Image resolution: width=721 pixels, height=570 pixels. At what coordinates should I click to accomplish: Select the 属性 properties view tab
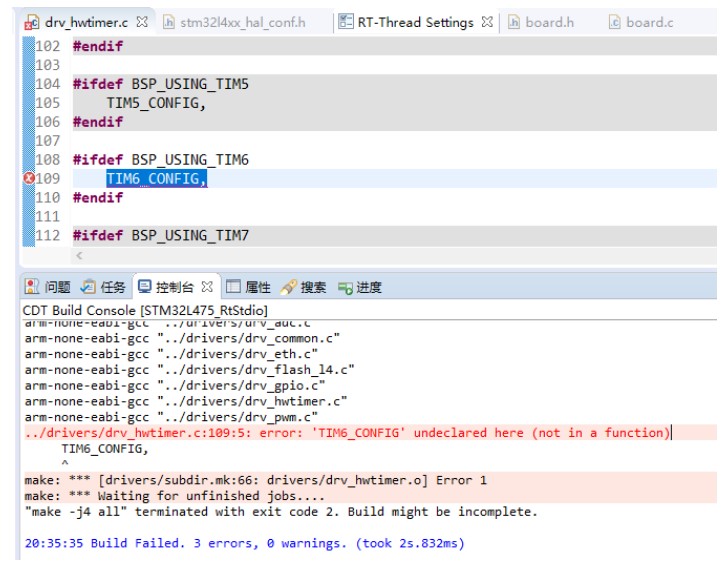(x=248, y=287)
